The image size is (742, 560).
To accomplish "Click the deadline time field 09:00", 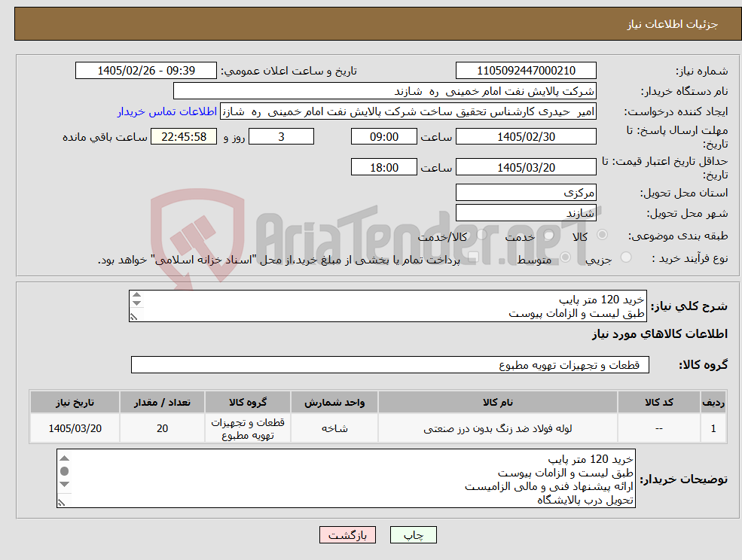I will 383,137.
